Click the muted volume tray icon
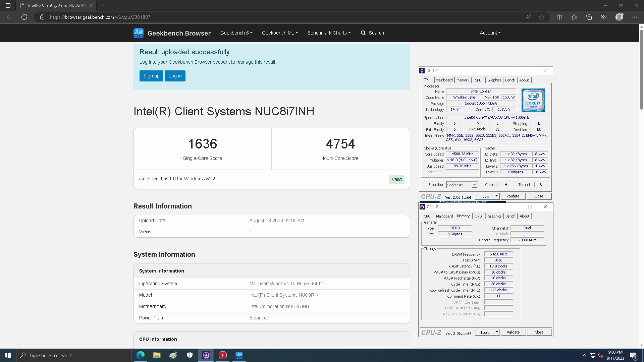 [x=601, y=355]
